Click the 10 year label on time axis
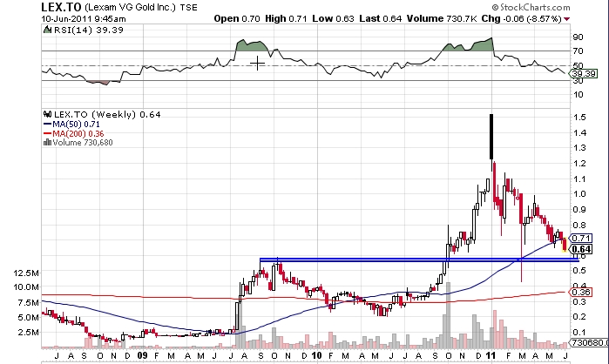 point(316,355)
